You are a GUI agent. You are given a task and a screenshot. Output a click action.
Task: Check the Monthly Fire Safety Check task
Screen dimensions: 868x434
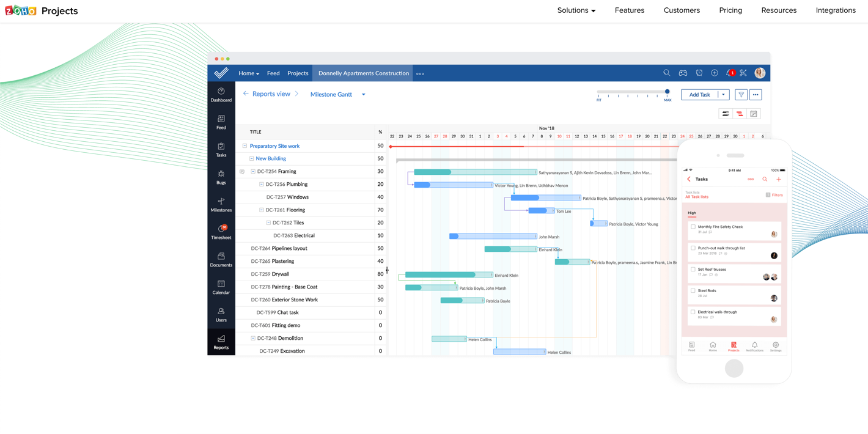point(693,227)
